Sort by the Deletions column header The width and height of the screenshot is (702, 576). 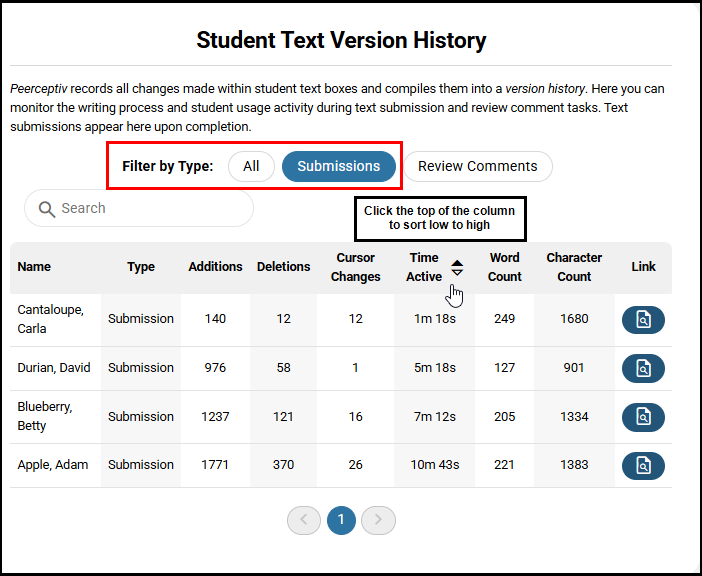click(x=283, y=267)
